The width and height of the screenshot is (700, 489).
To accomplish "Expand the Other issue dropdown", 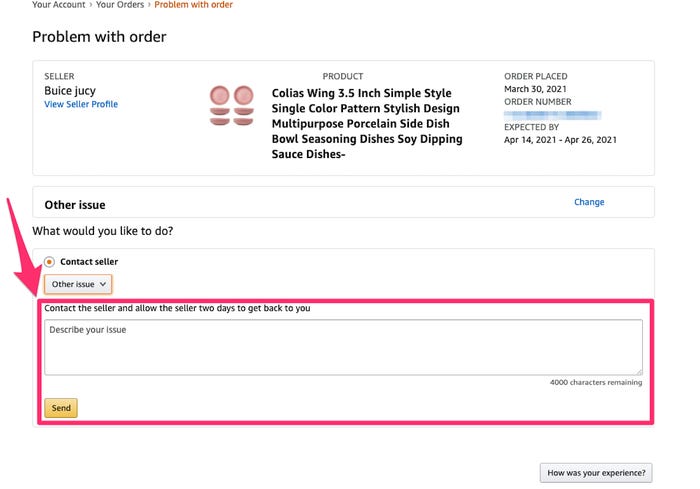I will point(78,284).
